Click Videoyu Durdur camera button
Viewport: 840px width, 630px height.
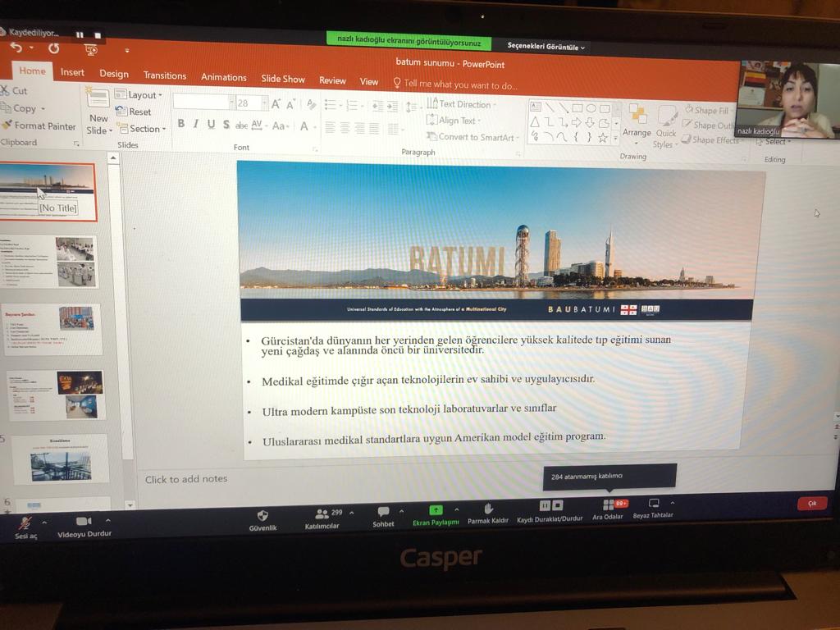(84, 527)
